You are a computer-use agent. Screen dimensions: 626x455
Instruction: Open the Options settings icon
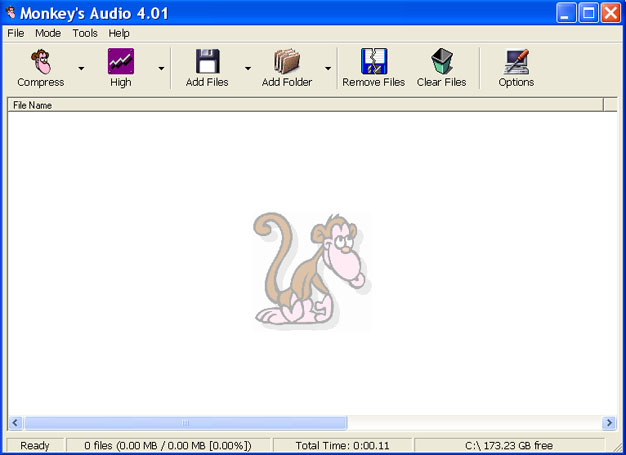516,62
